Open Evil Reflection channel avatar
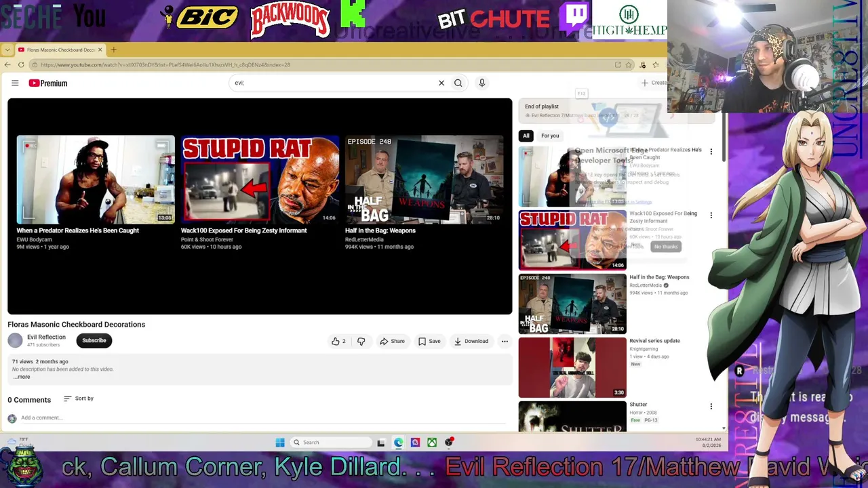The image size is (868, 488). 15,340
